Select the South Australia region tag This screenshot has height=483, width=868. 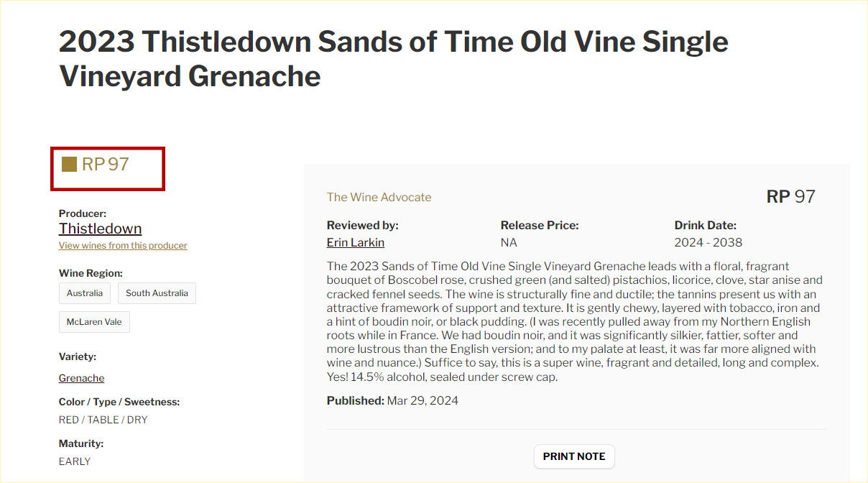pos(157,293)
